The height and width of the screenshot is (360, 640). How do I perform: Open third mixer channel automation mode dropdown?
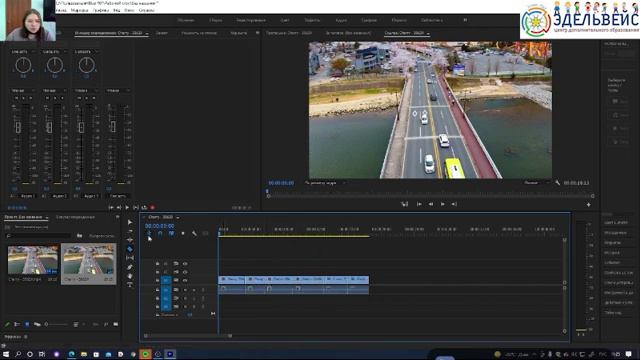point(86,90)
